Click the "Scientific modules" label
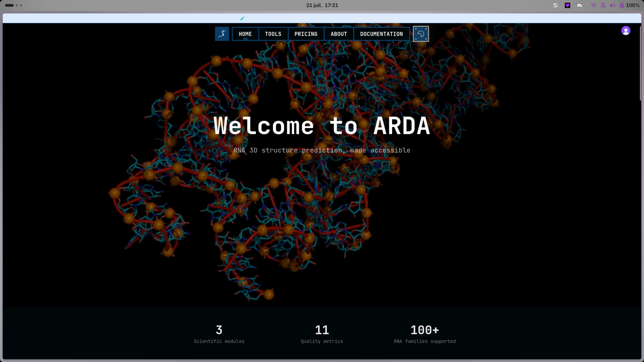The height and width of the screenshot is (362, 644). tap(219, 341)
